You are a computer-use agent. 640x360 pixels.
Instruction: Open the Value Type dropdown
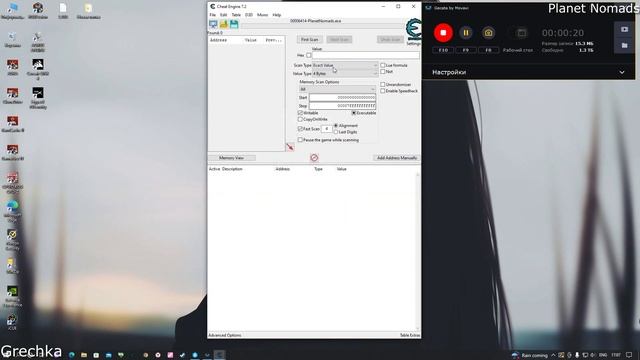coord(345,73)
